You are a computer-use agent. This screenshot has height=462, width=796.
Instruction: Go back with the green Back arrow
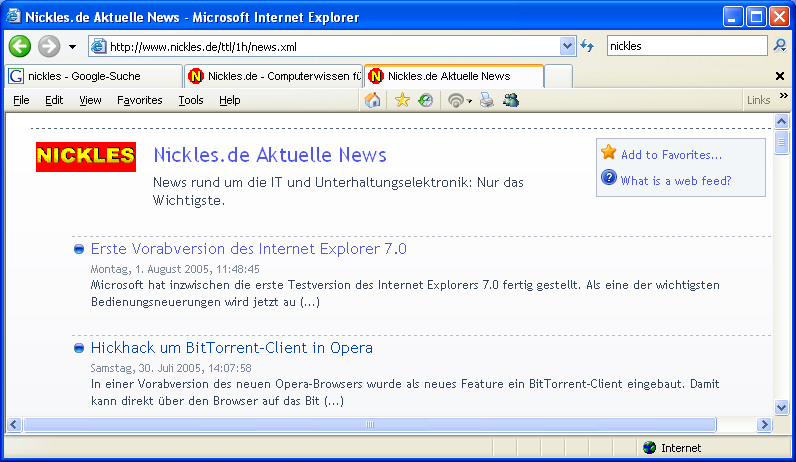point(20,47)
